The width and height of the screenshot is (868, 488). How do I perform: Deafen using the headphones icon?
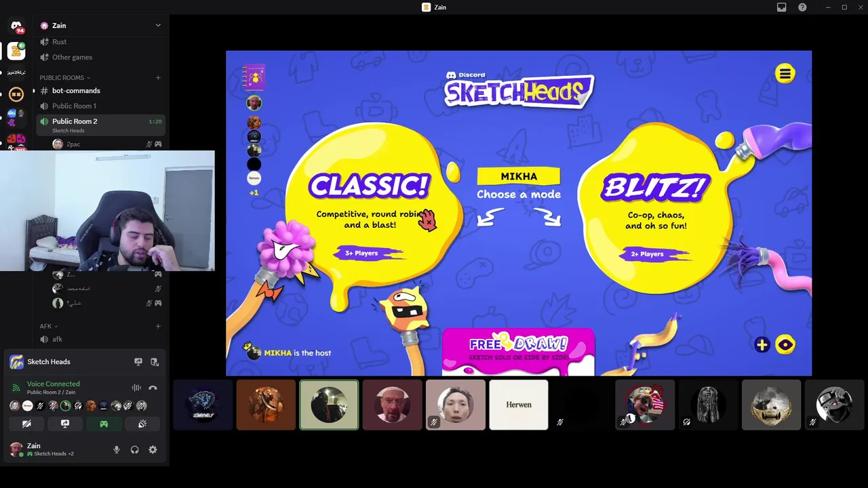pyautogui.click(x=134, y=449)
